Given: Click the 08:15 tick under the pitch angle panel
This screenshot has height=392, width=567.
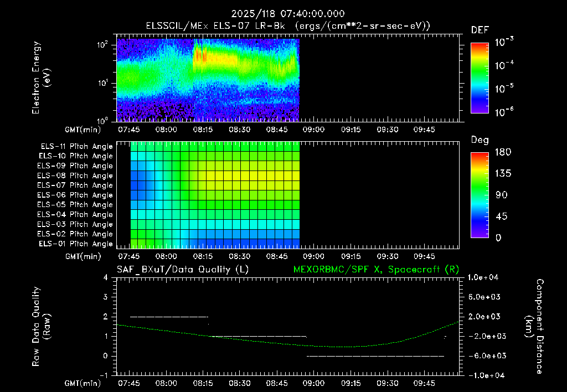Looking at the screenshot, I should coord(203,256).
